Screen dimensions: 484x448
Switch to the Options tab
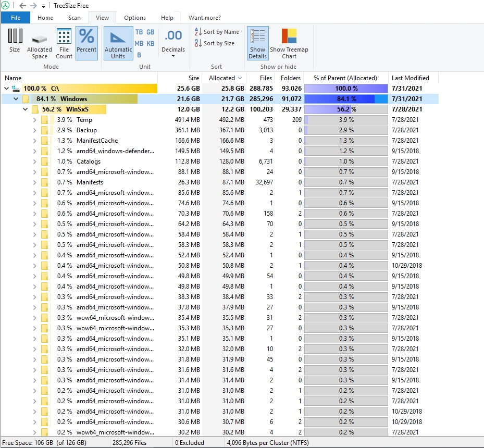point(134,17)
